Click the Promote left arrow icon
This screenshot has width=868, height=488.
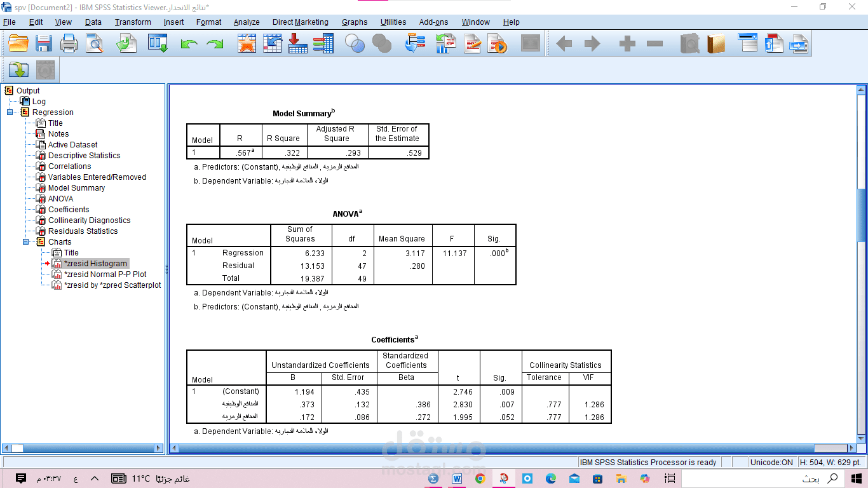coord(564,44)
